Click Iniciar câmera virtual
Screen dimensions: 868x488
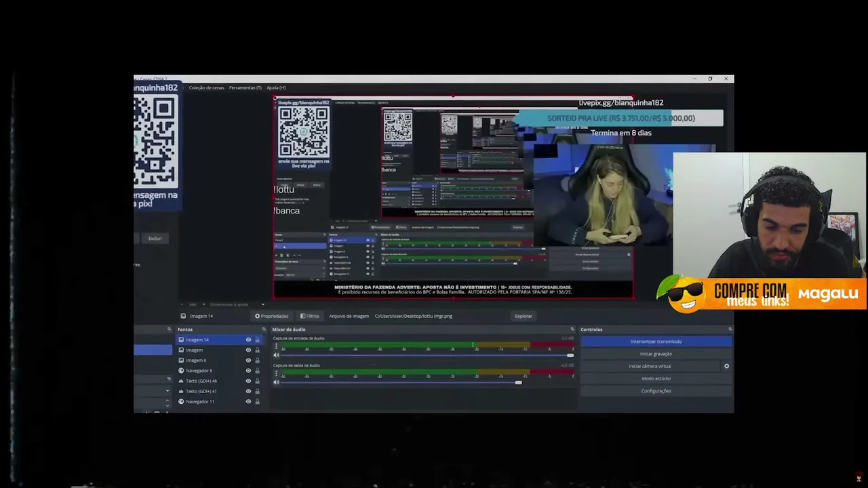tap(650, 366)
